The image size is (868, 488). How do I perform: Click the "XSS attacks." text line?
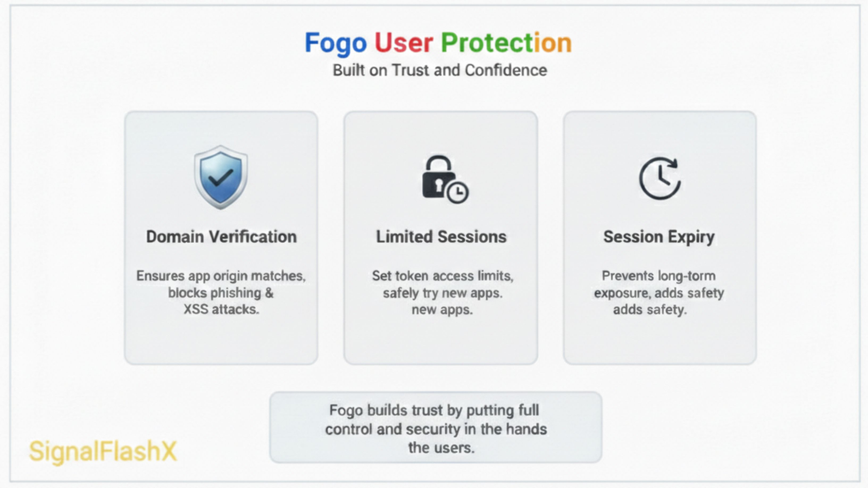coord(221,309)
